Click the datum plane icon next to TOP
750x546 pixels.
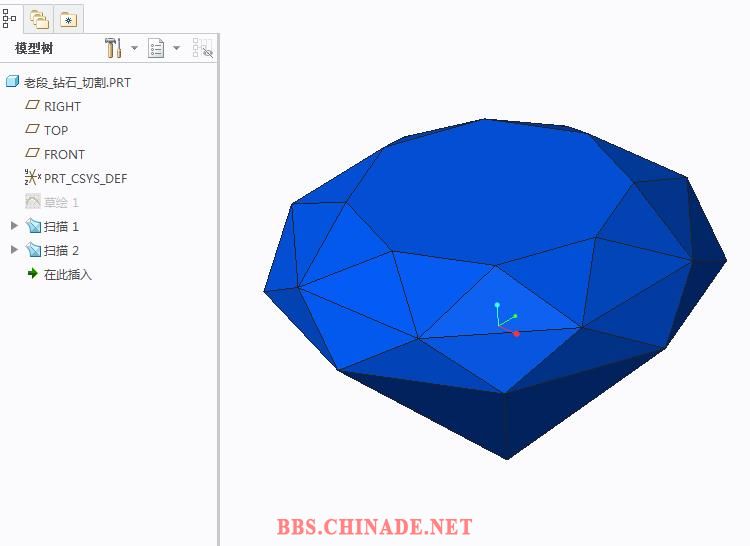(32, 129)
